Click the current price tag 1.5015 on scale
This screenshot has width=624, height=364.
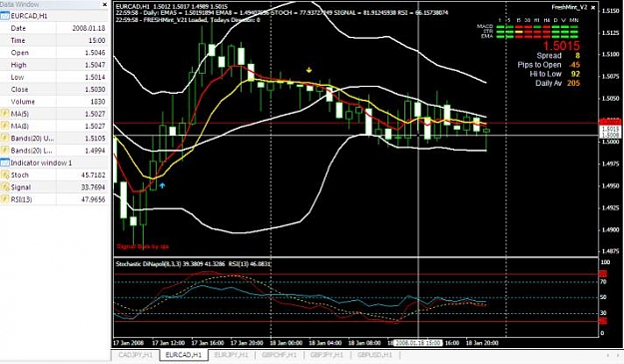click(610, 130)
